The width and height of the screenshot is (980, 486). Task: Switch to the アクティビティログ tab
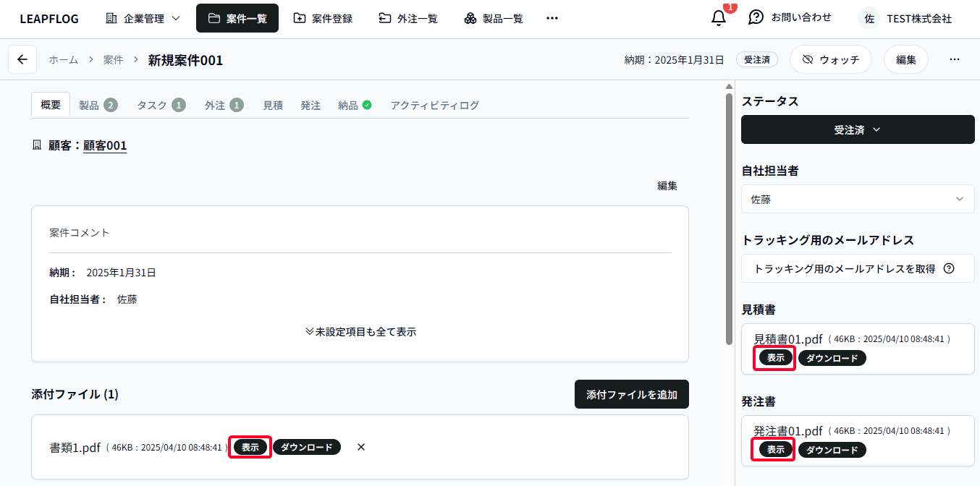[x=434, y=105]
